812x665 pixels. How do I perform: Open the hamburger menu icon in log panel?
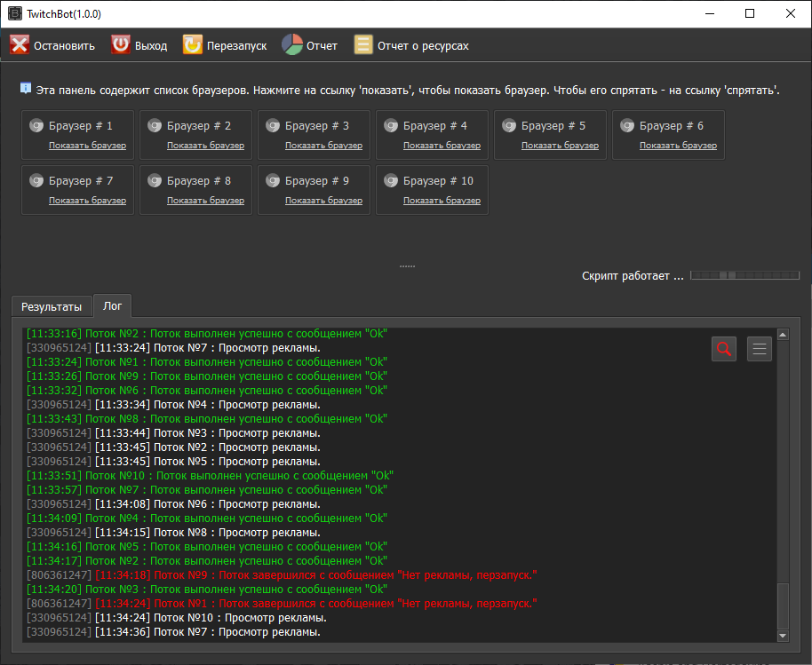pyautogui.click(x=760, y=349)
